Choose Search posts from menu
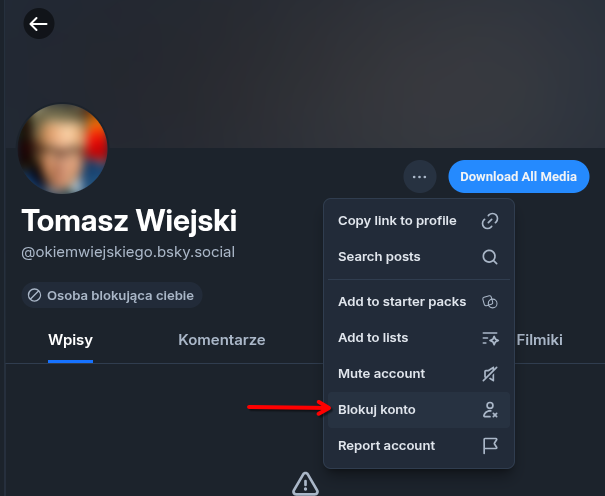605x496 pixels. [379, 257]
